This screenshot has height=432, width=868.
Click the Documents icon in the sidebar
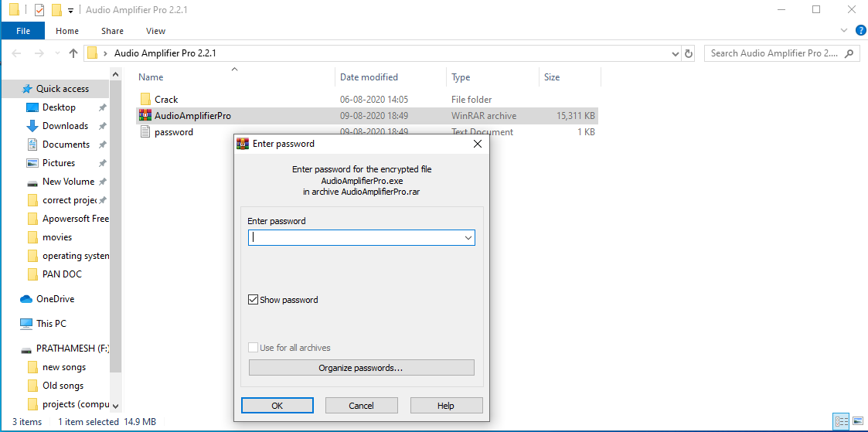click(x=32, y=145)
